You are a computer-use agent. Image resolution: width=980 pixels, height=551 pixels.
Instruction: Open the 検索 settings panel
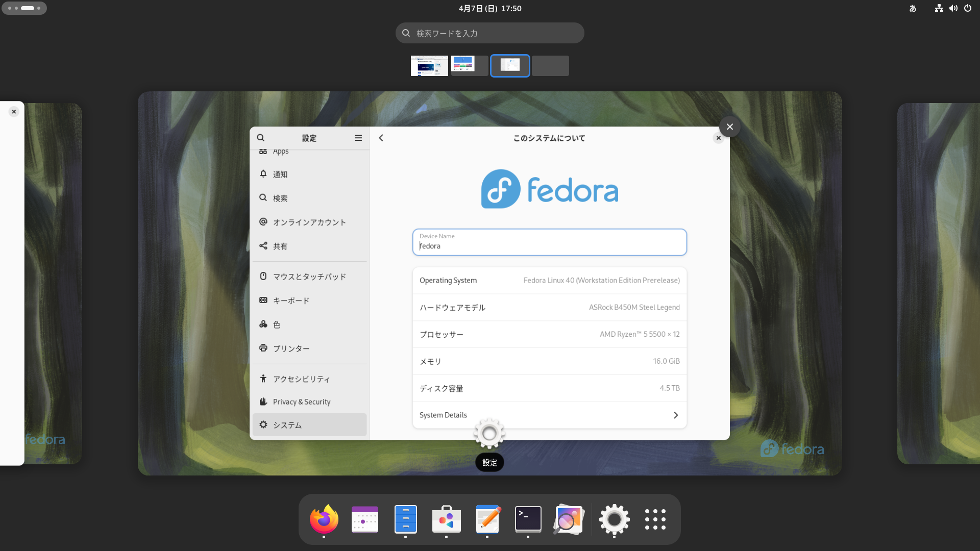point(309,198)
